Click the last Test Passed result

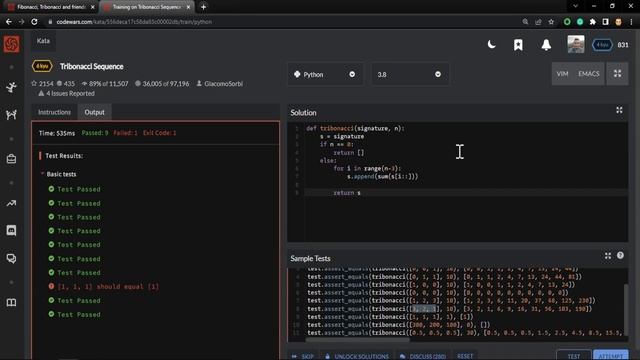tap(74, 314)
